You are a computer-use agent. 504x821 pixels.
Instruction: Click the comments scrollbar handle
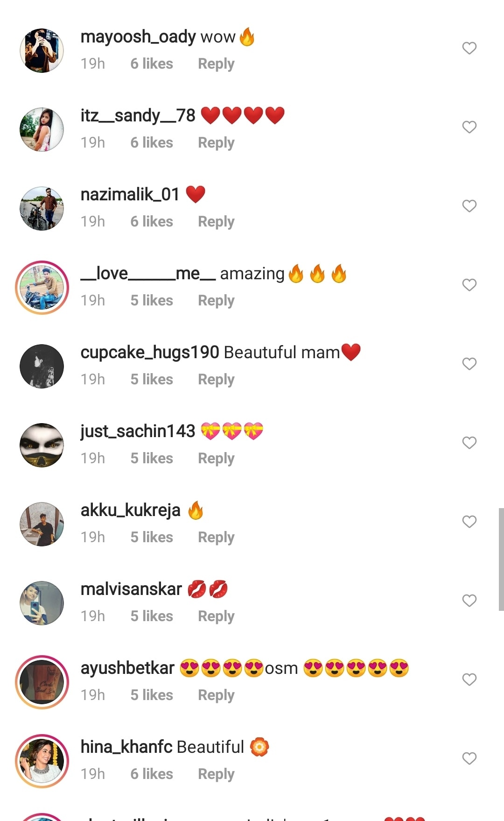point(501,559)
